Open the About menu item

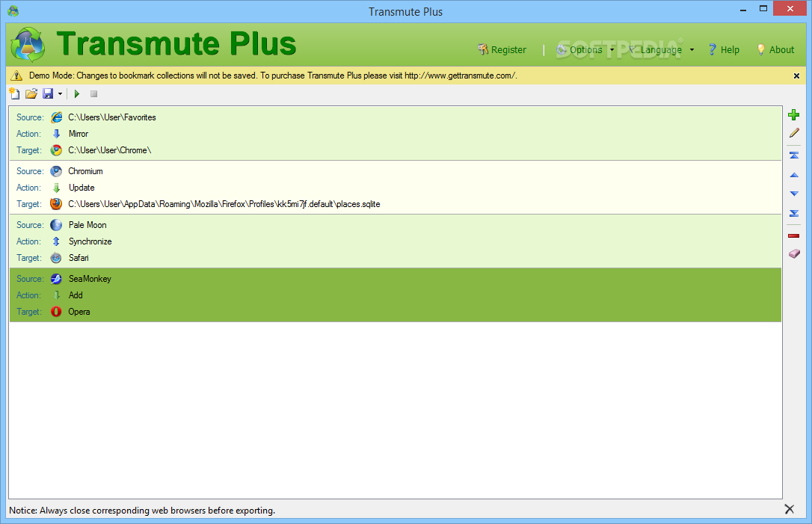coord(775,49)
